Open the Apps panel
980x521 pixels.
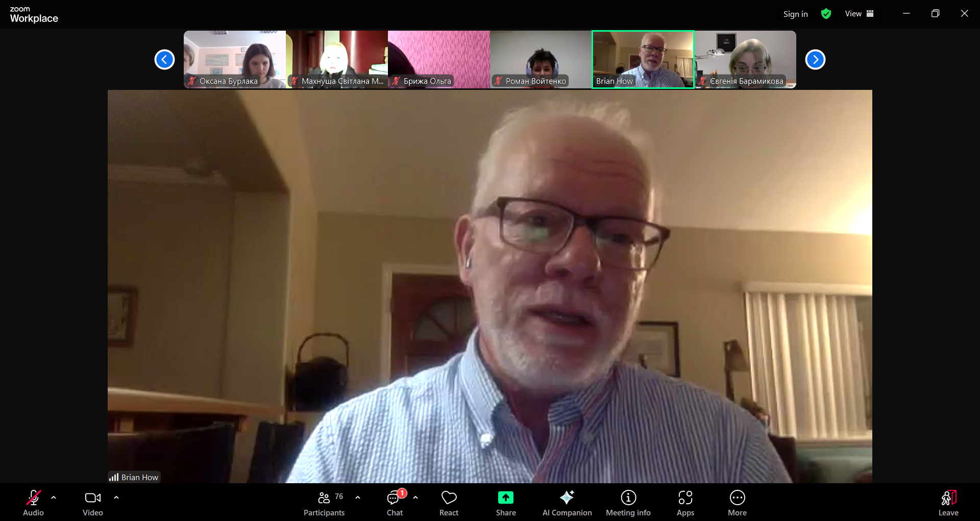click(685, 503)
